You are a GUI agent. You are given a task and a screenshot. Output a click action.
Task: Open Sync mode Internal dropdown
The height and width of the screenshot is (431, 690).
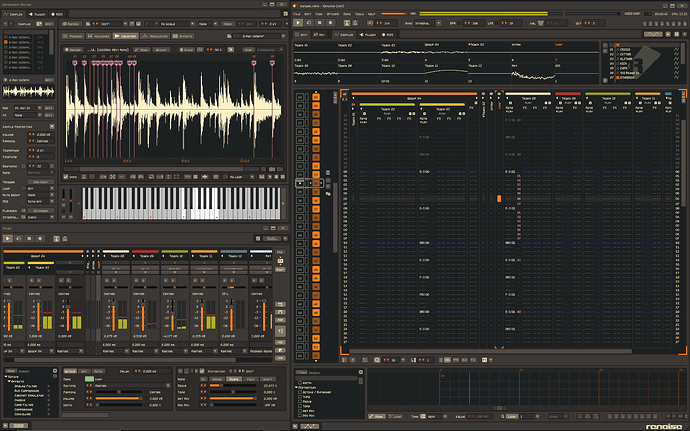click(427, 23)
